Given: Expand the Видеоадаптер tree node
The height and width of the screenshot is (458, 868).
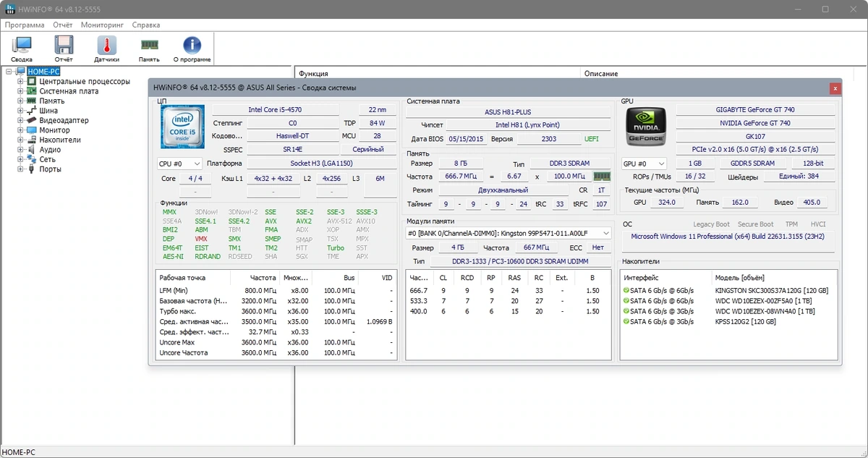Looking at the screenshot, I should click(21, 120).
